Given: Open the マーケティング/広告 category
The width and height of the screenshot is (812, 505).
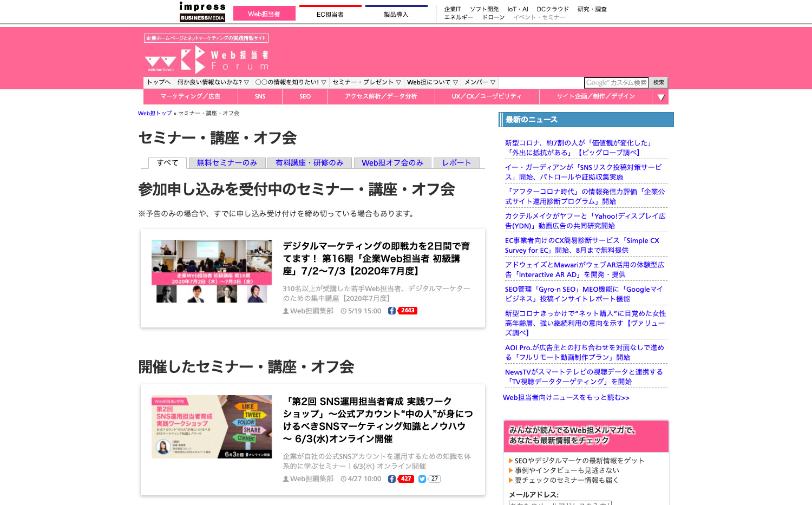Looking at the screenshot, I should click(x=191, y=96).
